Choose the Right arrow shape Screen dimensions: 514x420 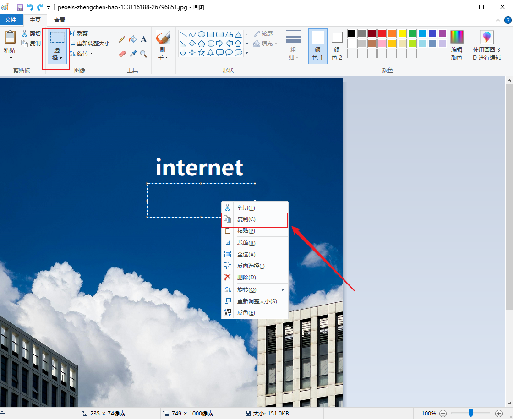point(219,43)
